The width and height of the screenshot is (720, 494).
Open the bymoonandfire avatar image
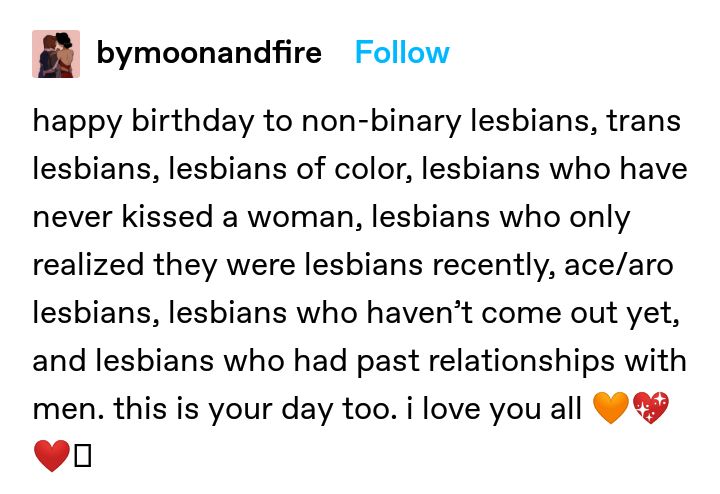[x=56, y=54]
